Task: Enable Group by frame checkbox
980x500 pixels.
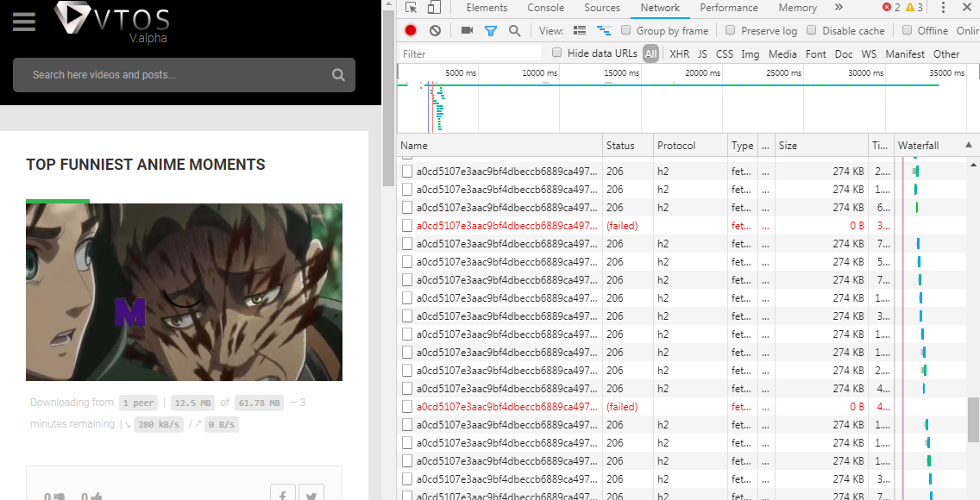Action: pos(625,30)
